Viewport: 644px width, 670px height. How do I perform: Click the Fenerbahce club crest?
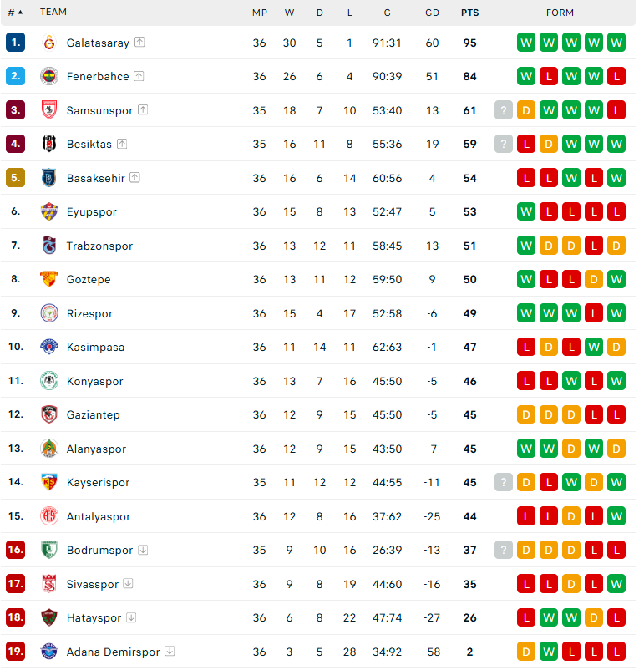pyautogui.click(x=49, y=77)
